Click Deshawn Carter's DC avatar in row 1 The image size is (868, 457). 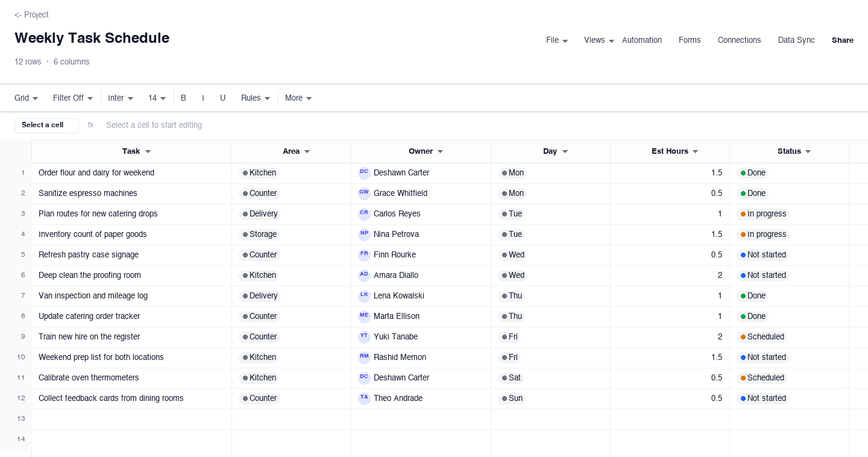[364, 172]
